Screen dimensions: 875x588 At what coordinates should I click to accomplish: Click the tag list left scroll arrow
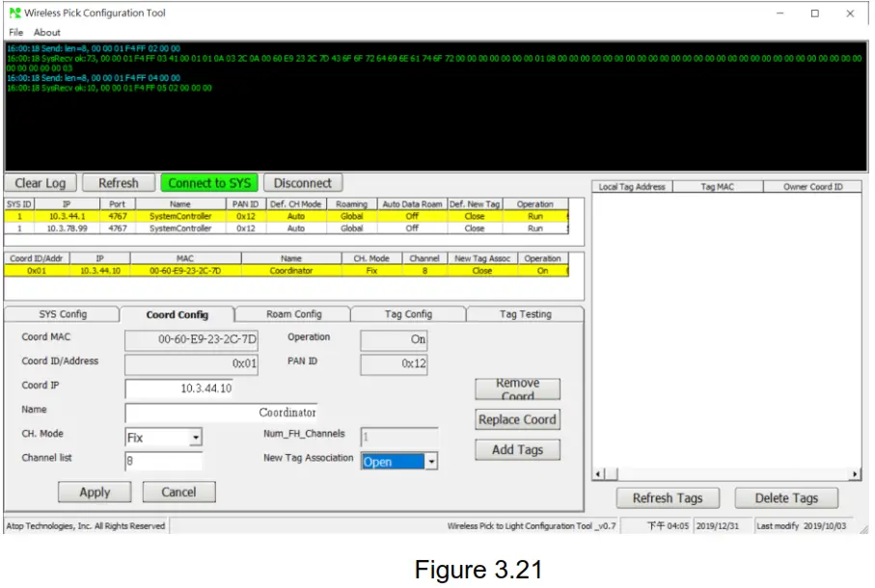tap(598, 474)
